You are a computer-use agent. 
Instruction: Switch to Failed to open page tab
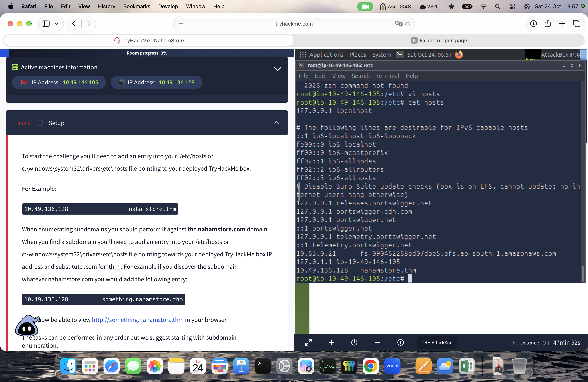pyautogui.click(x=439, y=41)
